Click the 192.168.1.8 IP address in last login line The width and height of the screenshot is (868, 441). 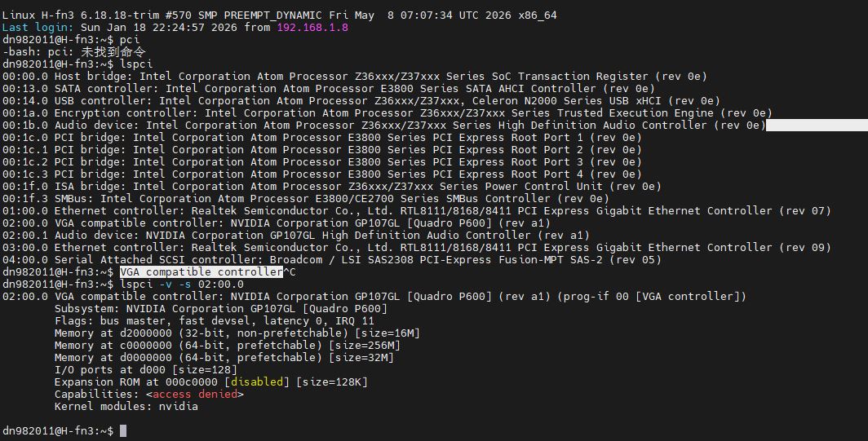tap(312, 27)
